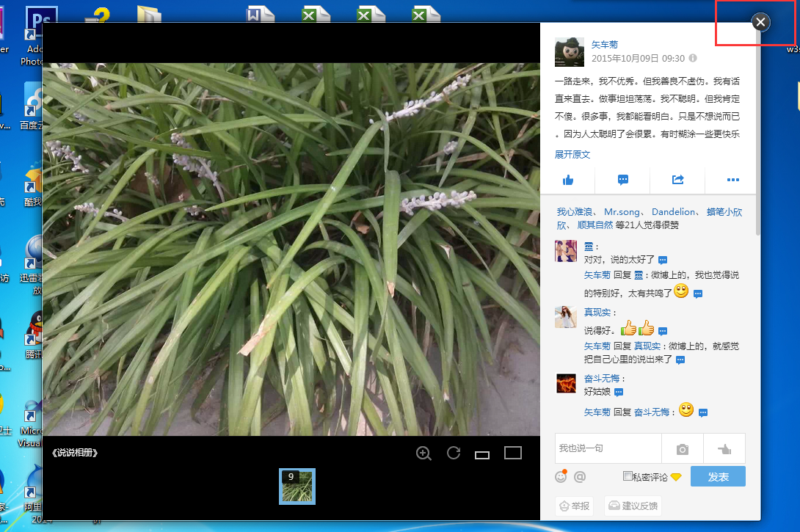Zoom in with the magnifier icon below photo
This screenshot has height=532, width=800.
(x=423, y=453)
